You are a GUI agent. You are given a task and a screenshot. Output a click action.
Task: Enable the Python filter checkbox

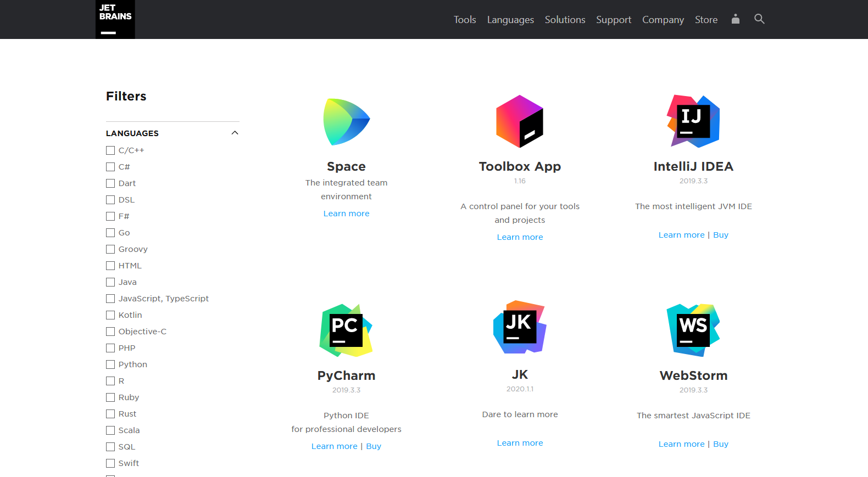[x=110, y=364]
